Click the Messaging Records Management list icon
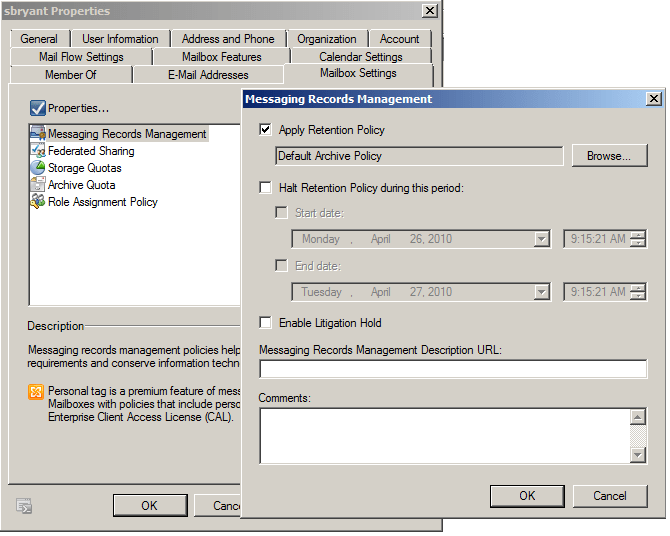 point(38,134)
